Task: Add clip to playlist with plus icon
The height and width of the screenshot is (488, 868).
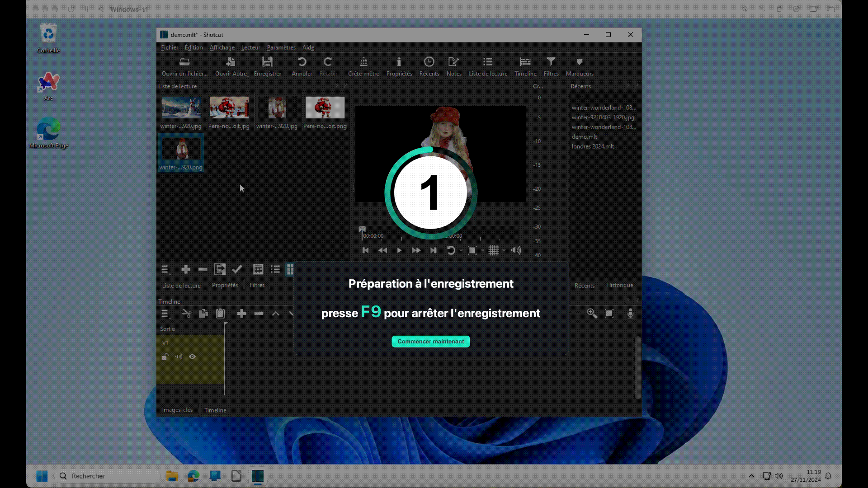Action: point(185,270)
